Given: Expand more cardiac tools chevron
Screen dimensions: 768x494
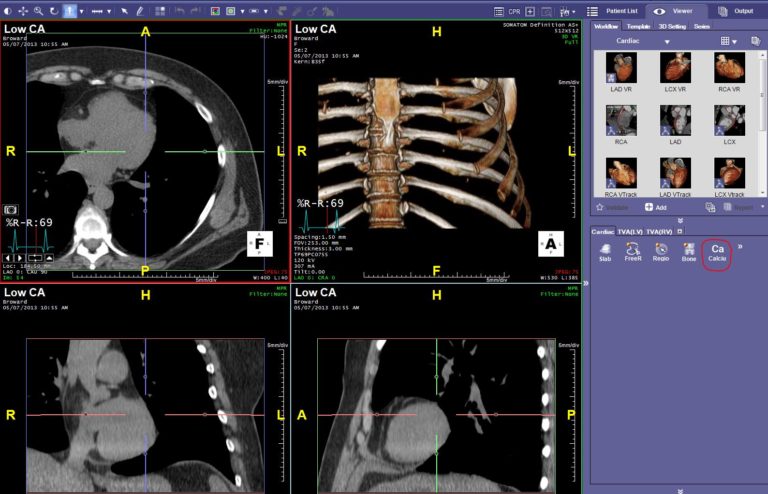Looking at the screenshot, I should point(740,247).
